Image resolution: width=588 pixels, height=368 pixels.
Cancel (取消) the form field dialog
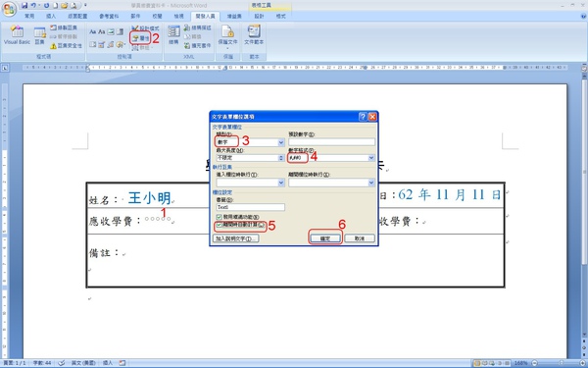coord(360,238)
